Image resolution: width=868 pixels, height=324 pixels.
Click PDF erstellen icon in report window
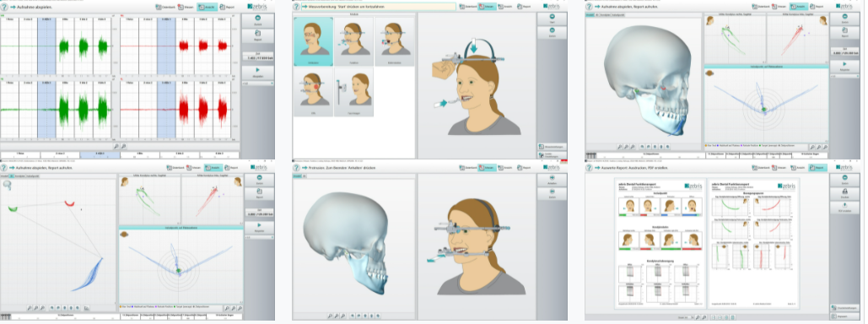pyautogui.click(x=844, y=207)
